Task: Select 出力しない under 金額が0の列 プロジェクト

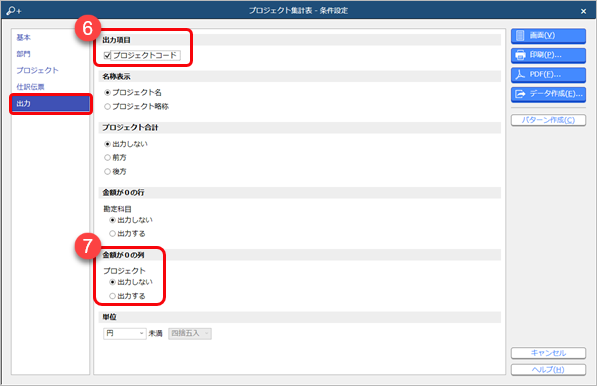Action: pyautogui.click(x=112, y=282)
